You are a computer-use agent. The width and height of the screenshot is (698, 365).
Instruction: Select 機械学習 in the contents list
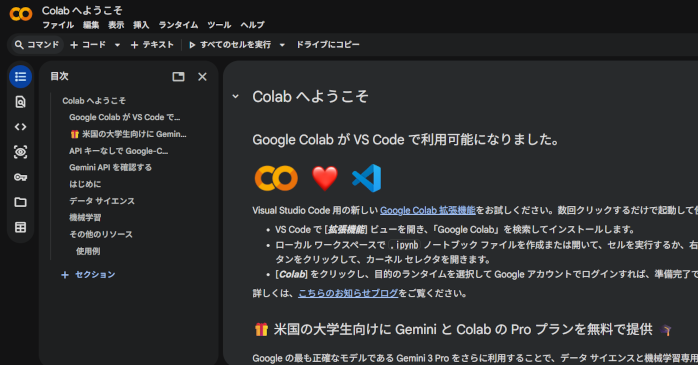[x=85, y=218]
